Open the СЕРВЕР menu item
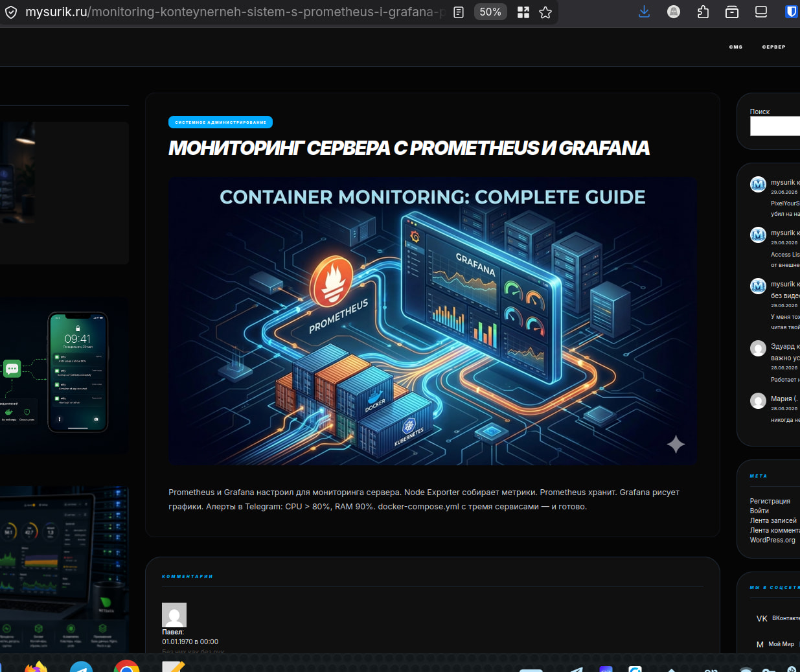 coord(773,47)
